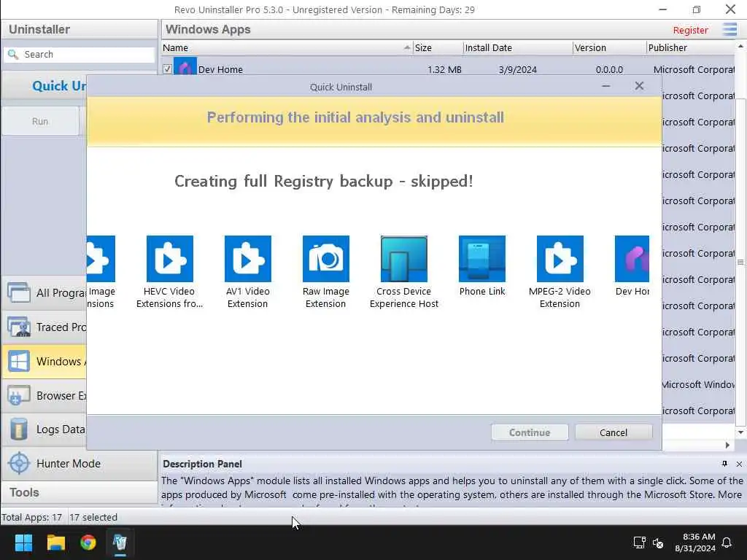The width and height of the screenshot is (747, 560).
Task: Open the notification bell in system tray
Action: (727, 542)
